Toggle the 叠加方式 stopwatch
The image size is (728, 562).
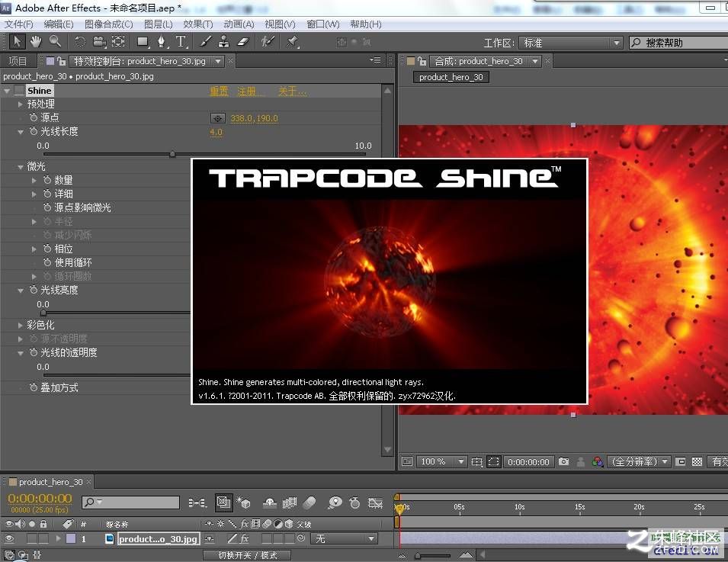[34, 387]
